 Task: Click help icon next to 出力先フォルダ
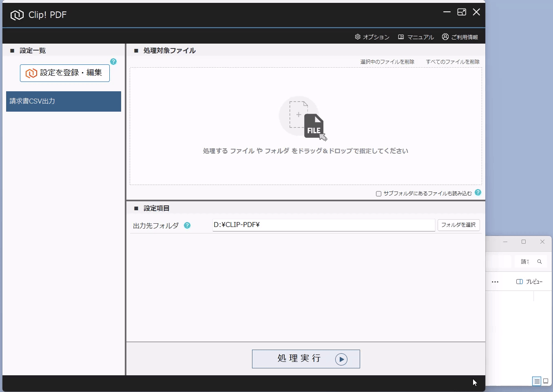(187, 225)
